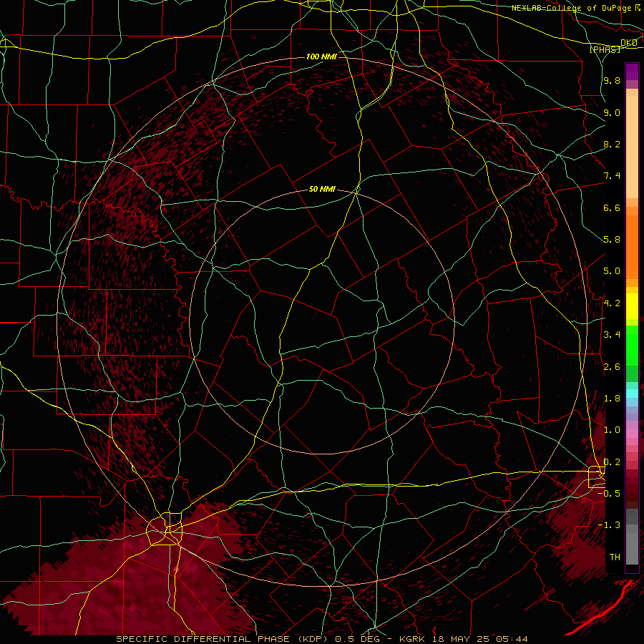Image resolution: width=644 pixels, height=644 pixels.
Task: Pick the bright green segment of the color bar
Action: point(632,346)
